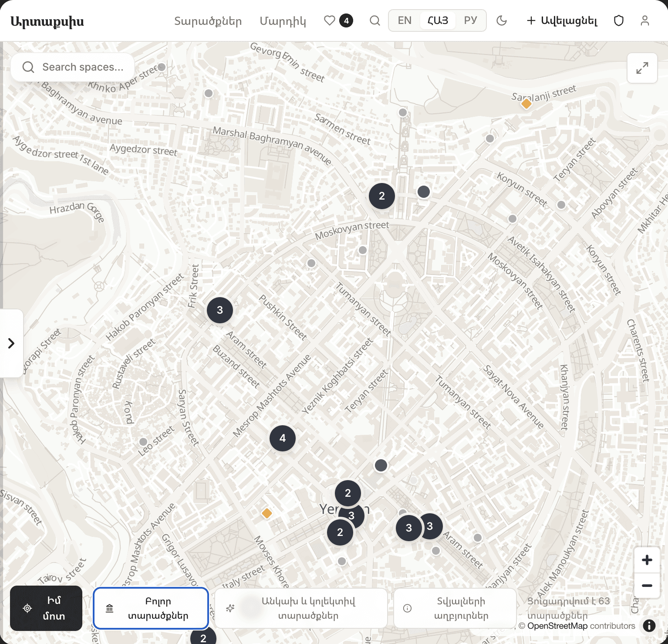668x644 pixels.
Task: Select the Անկախ և կոլեկտիվ տարածքներ filter
Action: pos(301,608)
